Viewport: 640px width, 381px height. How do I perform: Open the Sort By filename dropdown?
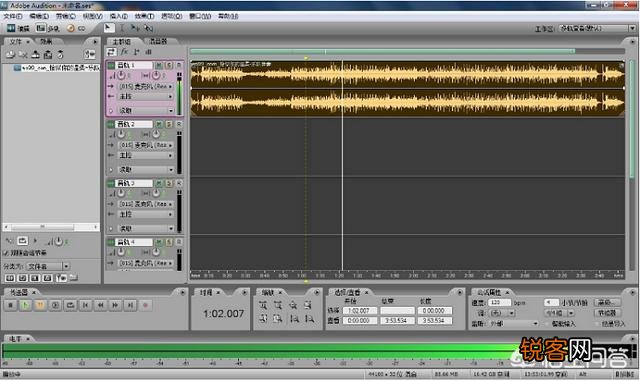tap(49, 266)
